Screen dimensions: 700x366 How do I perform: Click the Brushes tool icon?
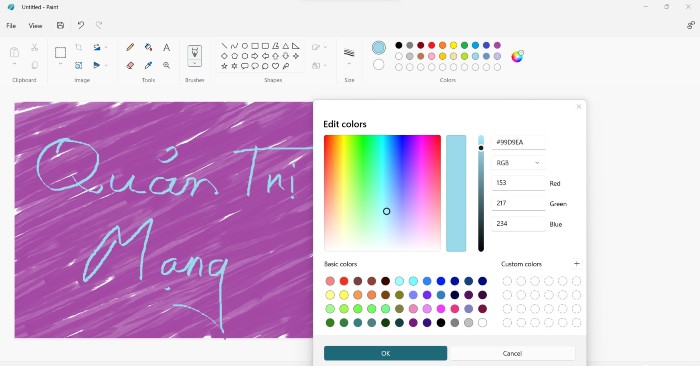tap(195, 52)
